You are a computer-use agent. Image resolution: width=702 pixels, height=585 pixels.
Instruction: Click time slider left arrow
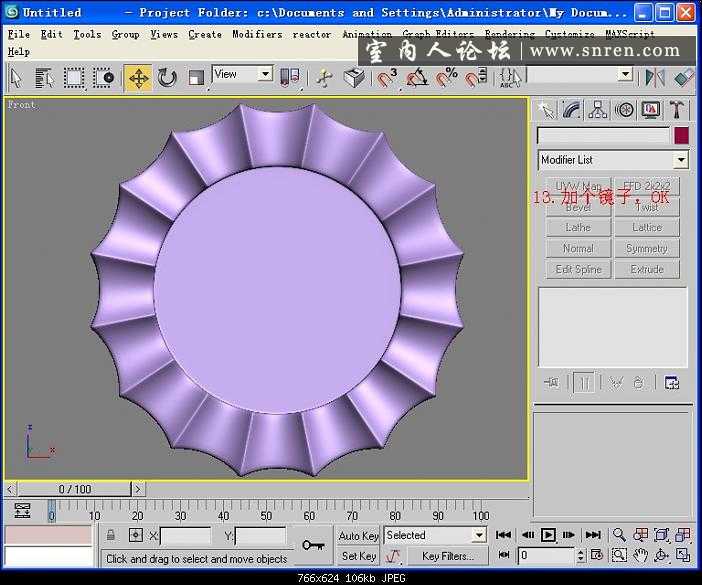point(11,489)
